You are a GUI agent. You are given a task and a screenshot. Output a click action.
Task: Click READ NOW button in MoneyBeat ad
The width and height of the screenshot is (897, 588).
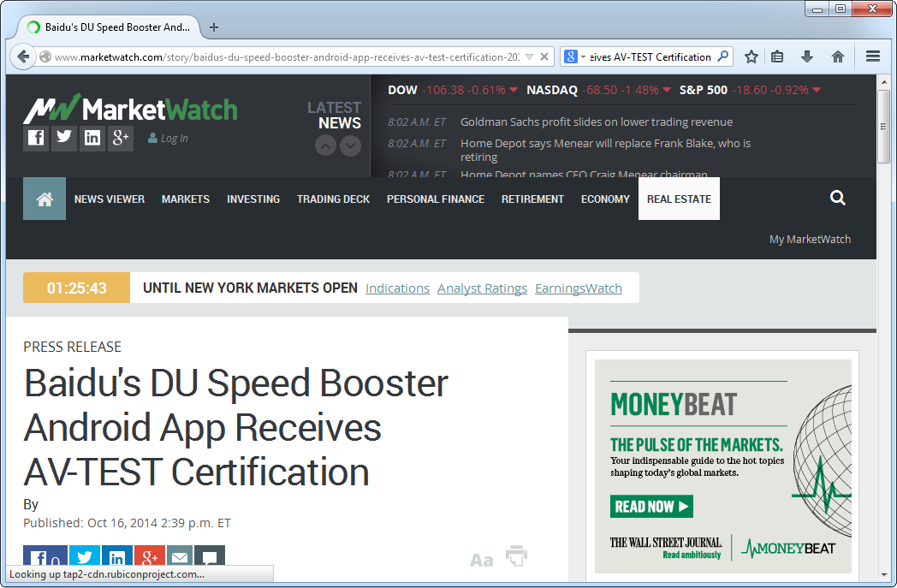651,507
